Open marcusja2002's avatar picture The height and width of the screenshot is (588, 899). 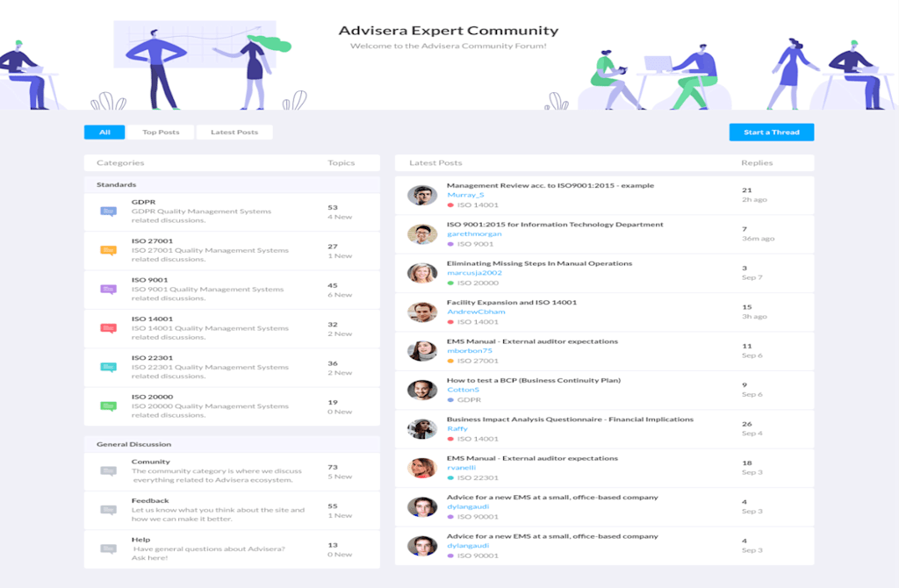tap(422, 273)
